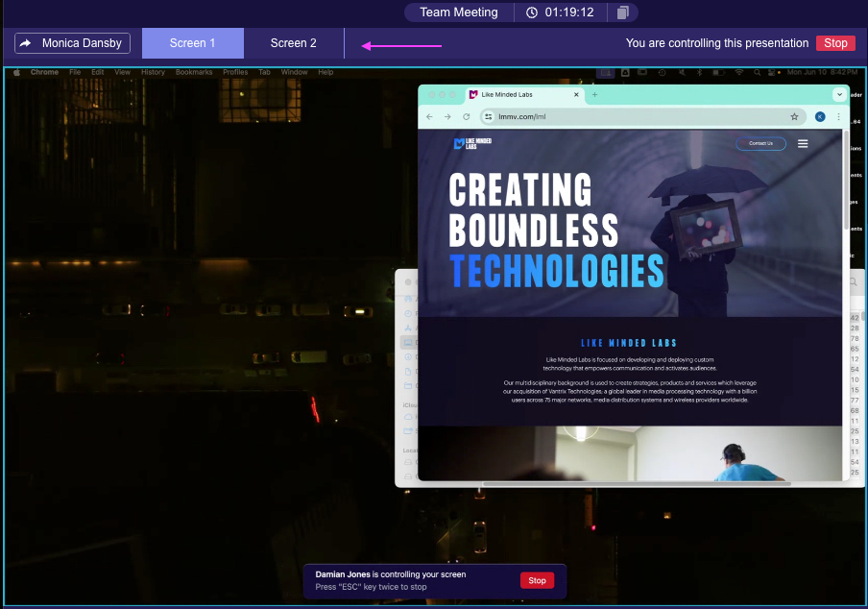
Task: Click the horizontal scrollbar below the Chrome window
Action: click(x=637, y=484)
